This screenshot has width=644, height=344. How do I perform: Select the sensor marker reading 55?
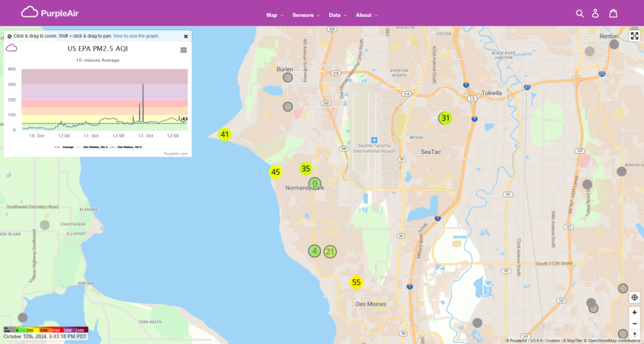point(357,282)
